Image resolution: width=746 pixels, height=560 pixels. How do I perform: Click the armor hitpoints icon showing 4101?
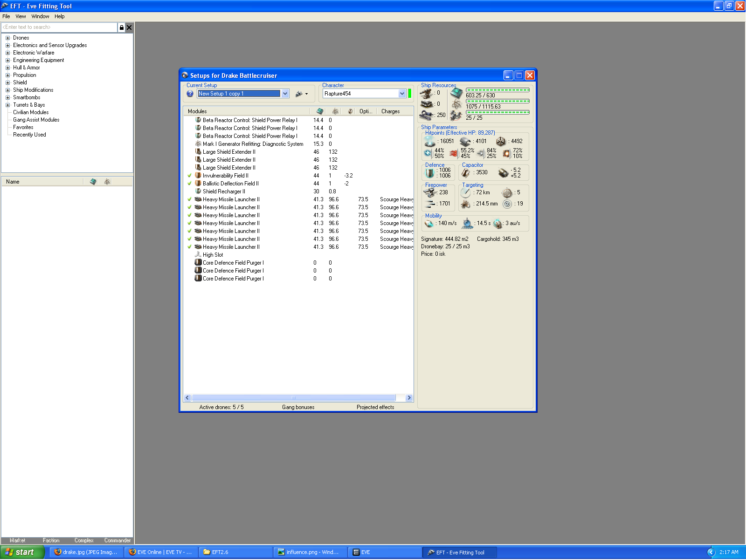coord(465,141)
